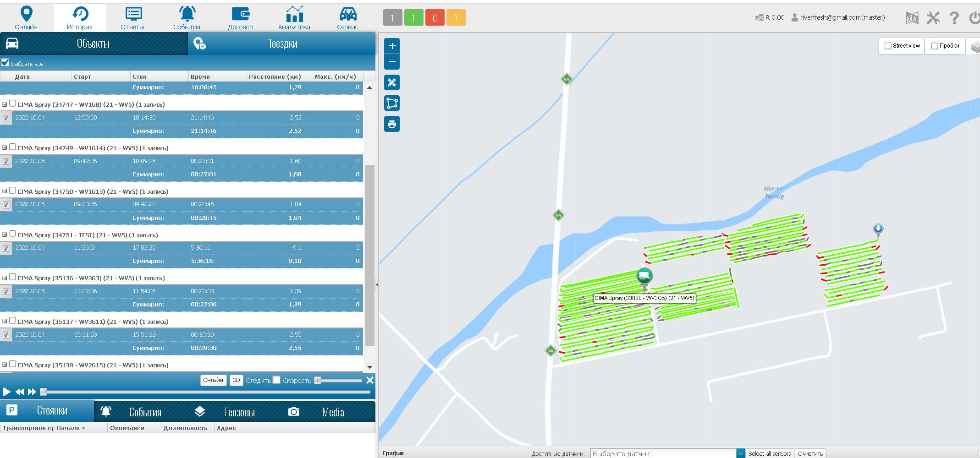Toggle the Пробки traffic checkbox
Screen dimensions: 980x458
(935, 46)
